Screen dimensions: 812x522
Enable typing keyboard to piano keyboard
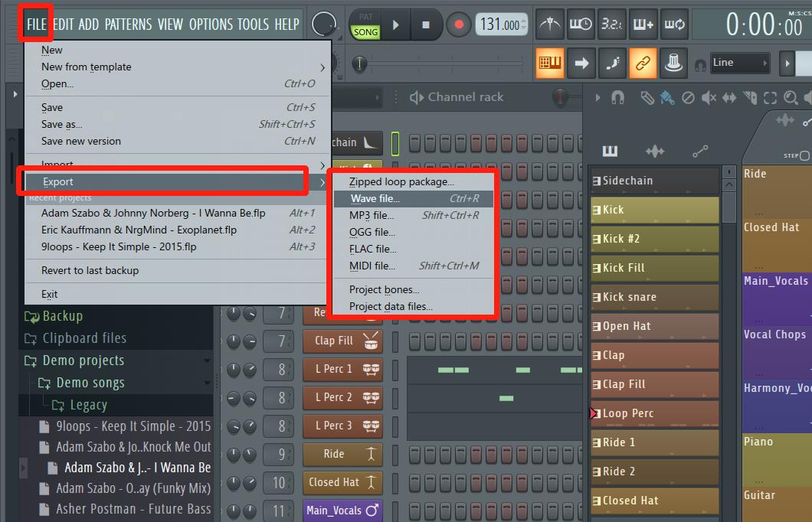(x=550, y=63)
